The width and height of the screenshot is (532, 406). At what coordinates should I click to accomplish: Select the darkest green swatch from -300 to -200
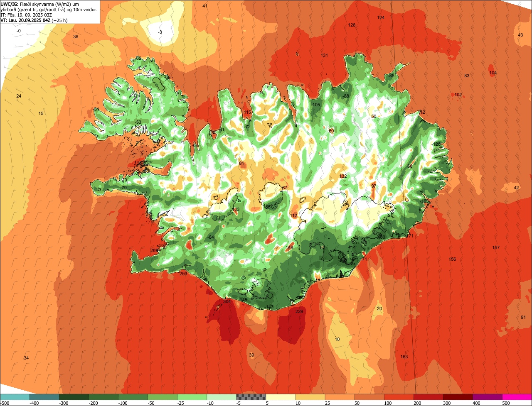pos(74,397)
